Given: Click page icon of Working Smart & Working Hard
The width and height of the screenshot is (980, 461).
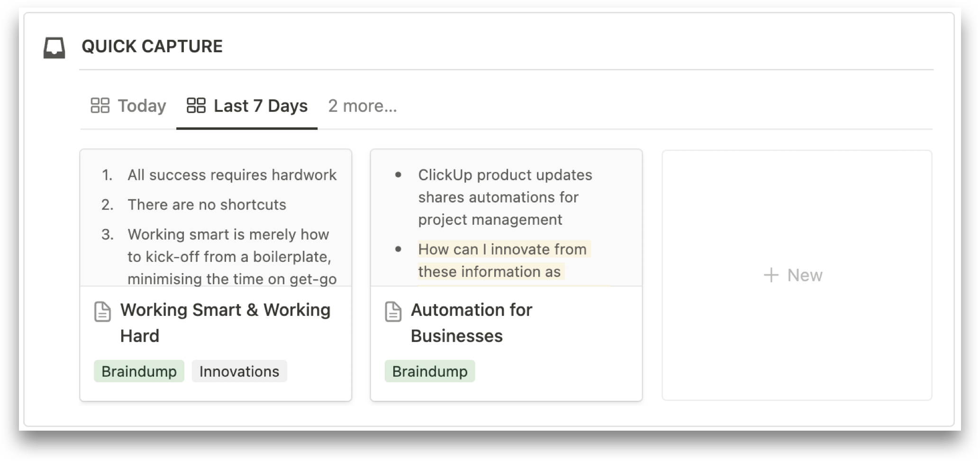Looking at the screenshot, I should click(102, 312).
